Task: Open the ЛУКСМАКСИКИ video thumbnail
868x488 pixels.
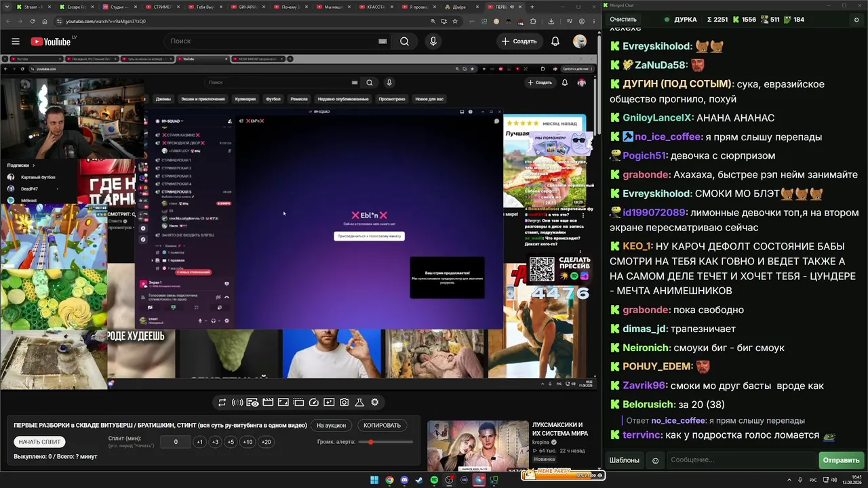Action: click(478, 445)
